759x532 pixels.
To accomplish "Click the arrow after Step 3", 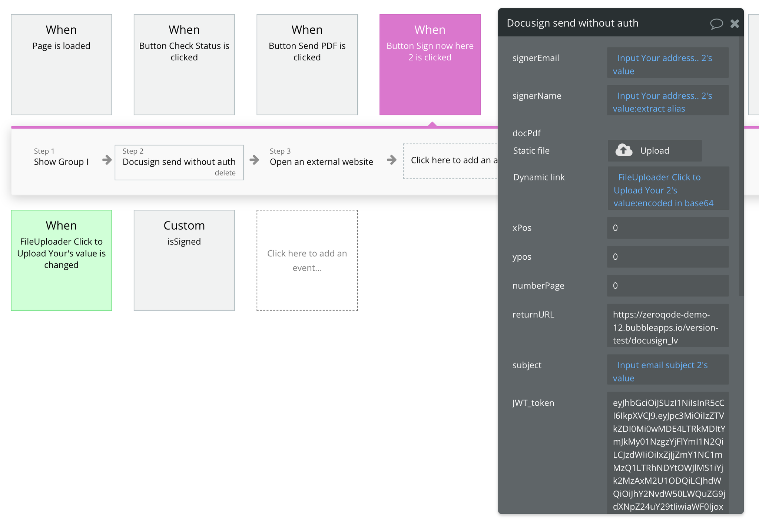I will [392, 160].
